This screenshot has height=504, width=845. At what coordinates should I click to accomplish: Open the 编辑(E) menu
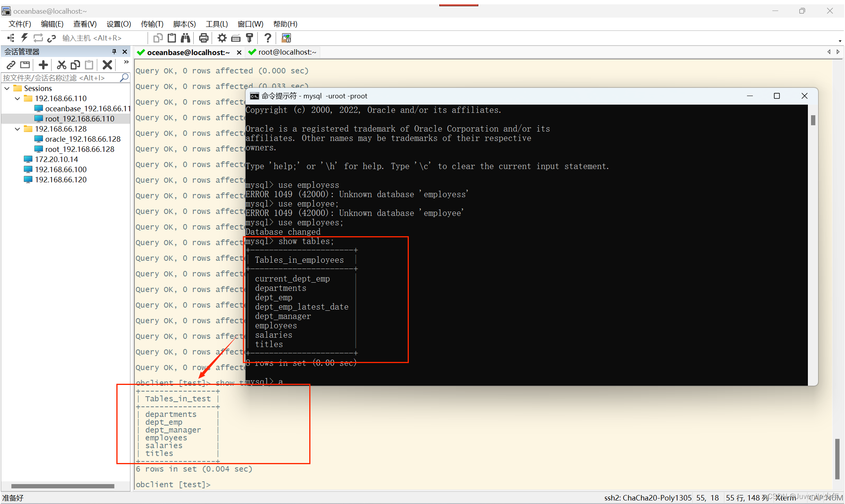52,24
